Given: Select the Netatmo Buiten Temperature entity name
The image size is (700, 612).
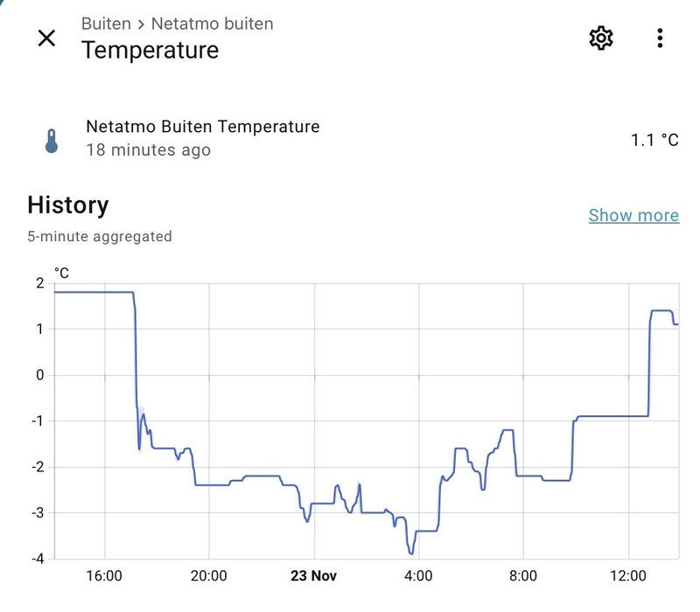Looking at the screenshot, I should (202, 127).
